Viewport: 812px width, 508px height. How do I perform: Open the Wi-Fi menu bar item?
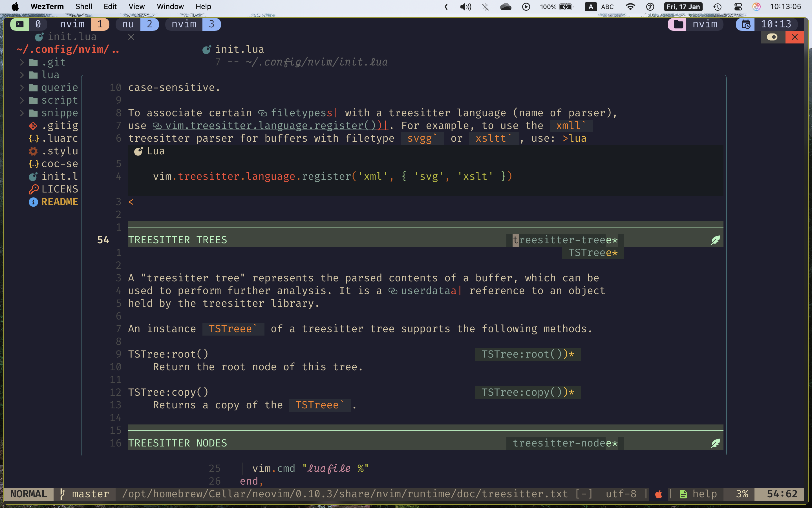pos(630,7)
